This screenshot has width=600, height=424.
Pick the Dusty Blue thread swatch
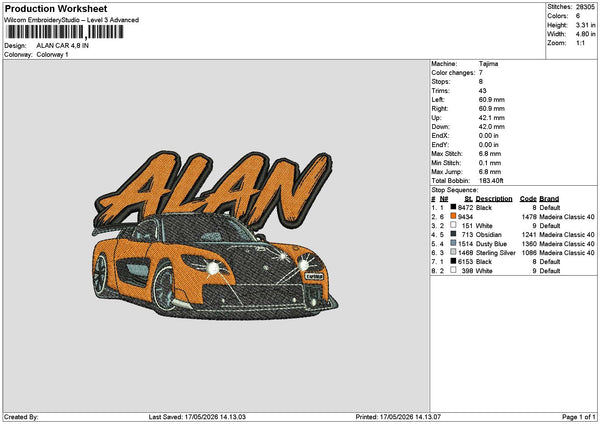(x=453, y=243)
